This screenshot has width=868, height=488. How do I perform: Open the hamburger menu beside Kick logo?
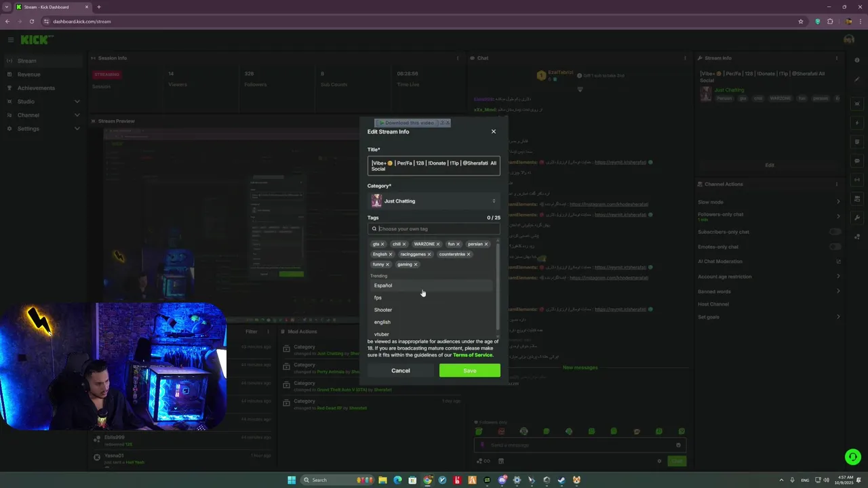tap(10, 40)
